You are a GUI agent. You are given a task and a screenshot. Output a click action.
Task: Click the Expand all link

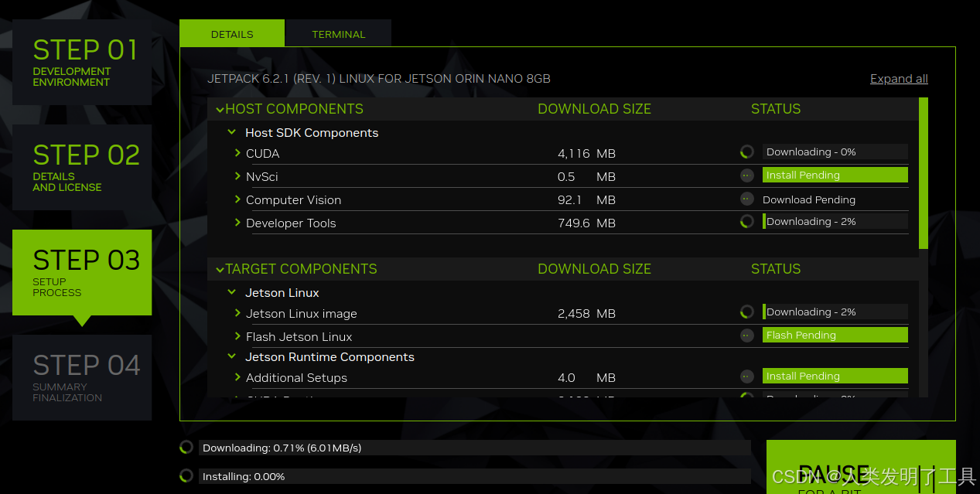[x=899, y=79]
